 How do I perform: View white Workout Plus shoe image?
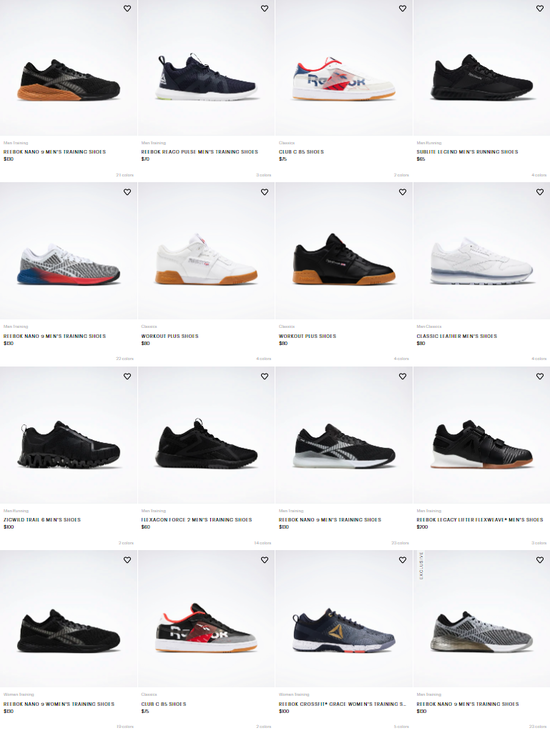pos(206,251)
